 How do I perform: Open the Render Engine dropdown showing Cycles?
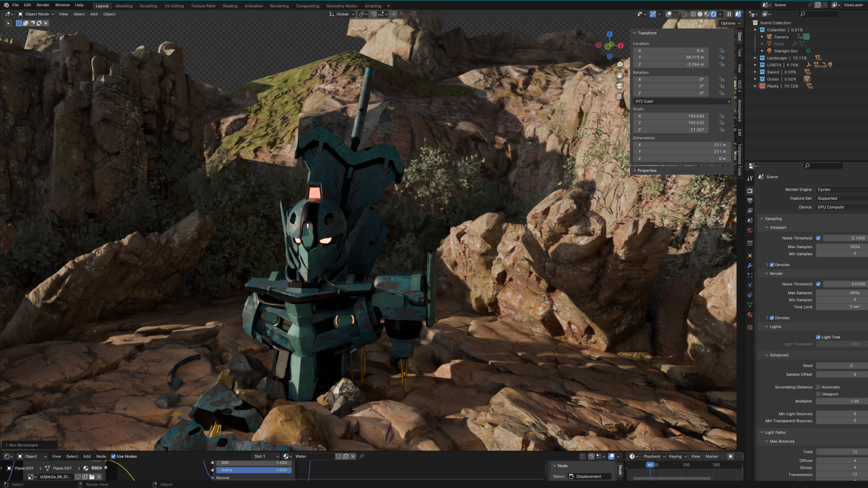(841, 190)
